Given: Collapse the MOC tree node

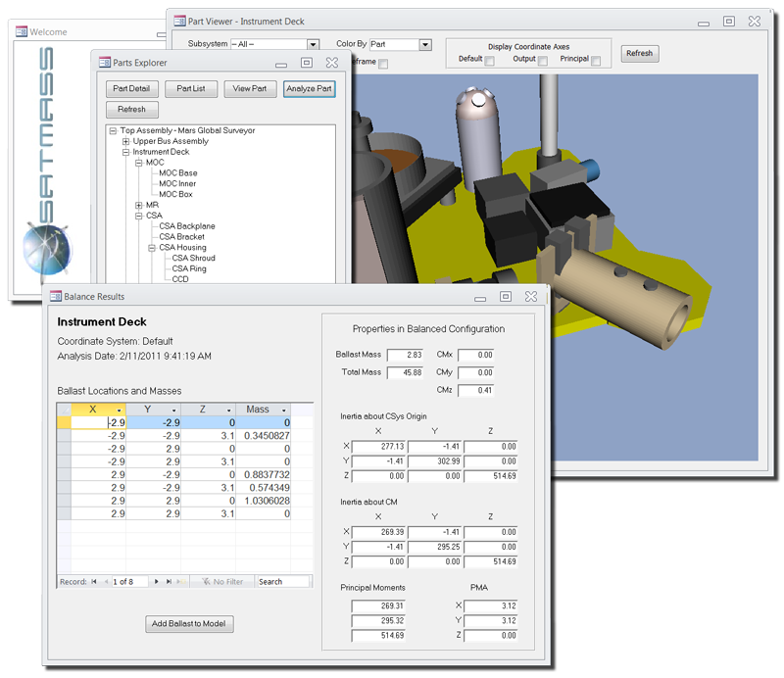Looking at the screenshot, I should click(139, 163).
